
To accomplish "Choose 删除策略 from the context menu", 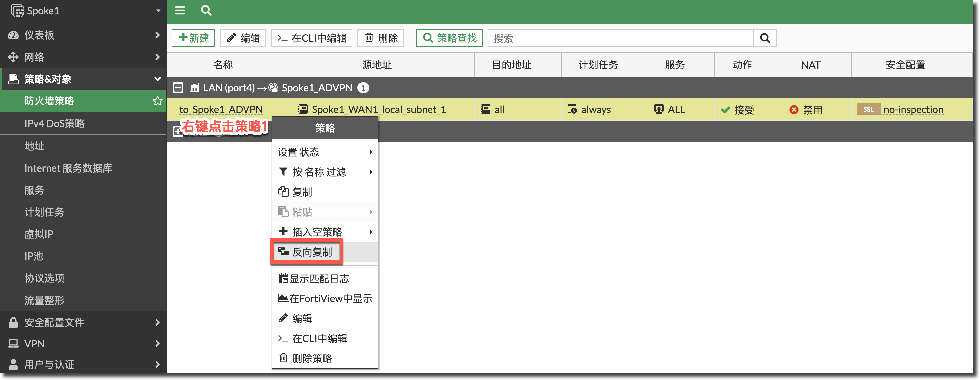I will 312,358.
